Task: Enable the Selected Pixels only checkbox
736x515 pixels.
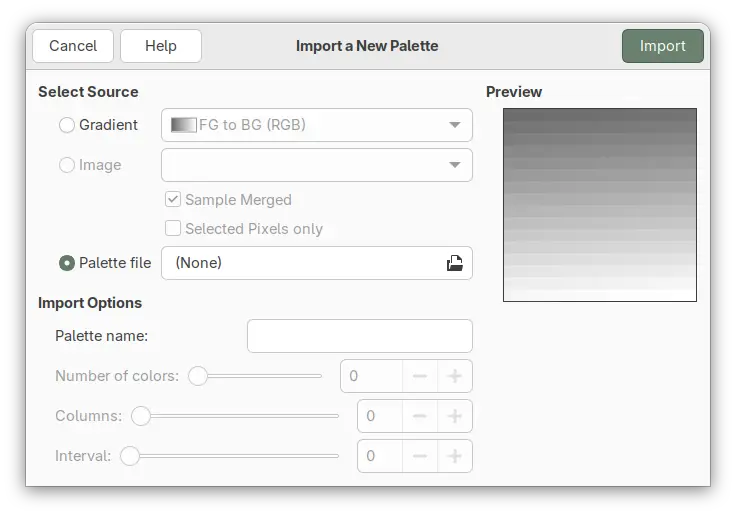Action: coord(173,229)
